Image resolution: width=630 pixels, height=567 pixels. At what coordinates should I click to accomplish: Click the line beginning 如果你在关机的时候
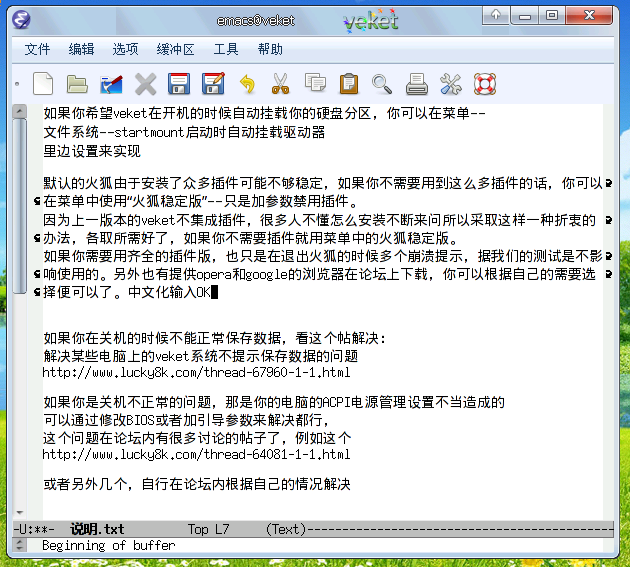tap(215, 338)
